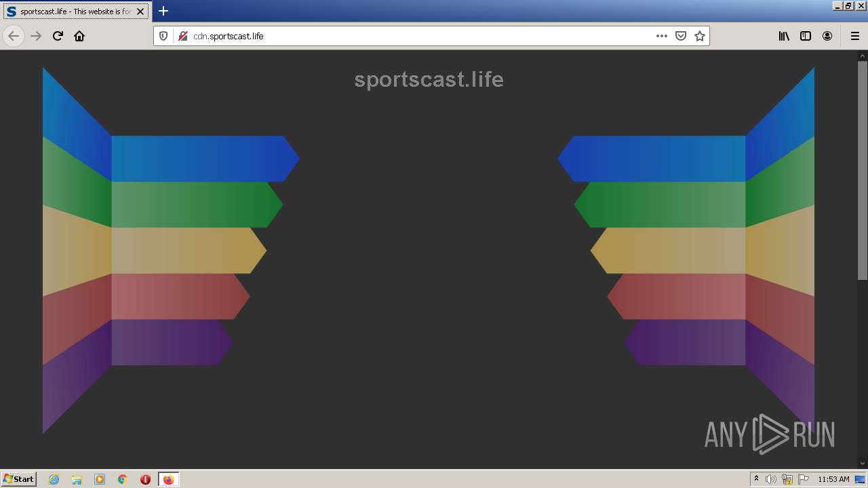Click the right purple arrow banner
868x488 pixels.
(x=685, y=342)
